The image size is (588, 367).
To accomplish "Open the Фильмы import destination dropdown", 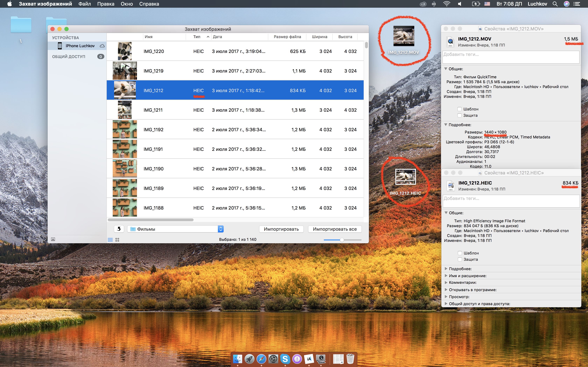I will click(x=175, y=229).
